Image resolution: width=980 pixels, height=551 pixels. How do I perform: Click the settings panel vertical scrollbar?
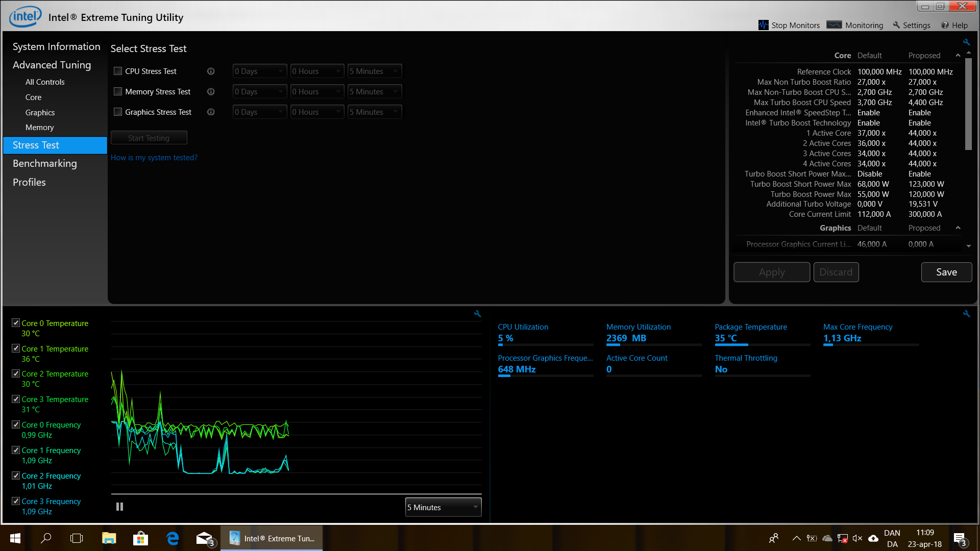click(968, 105)
